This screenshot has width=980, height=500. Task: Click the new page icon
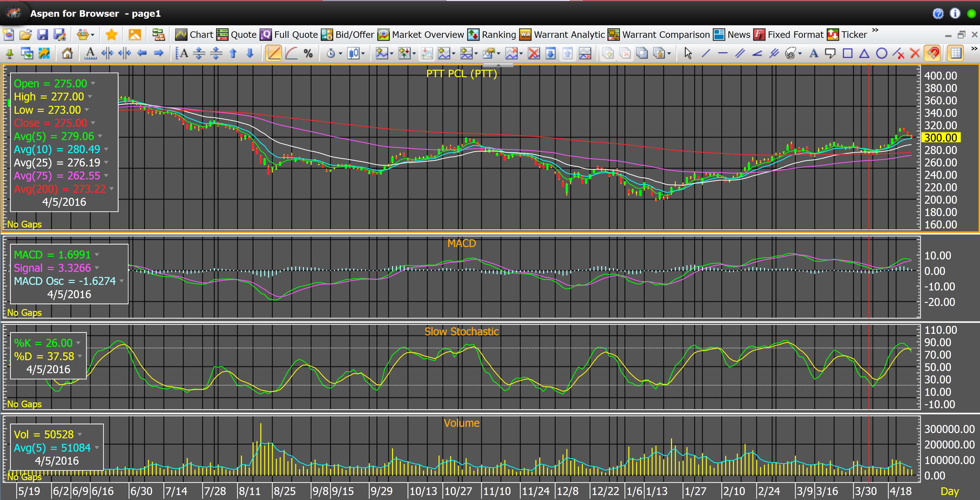click(x=8, y=35)
